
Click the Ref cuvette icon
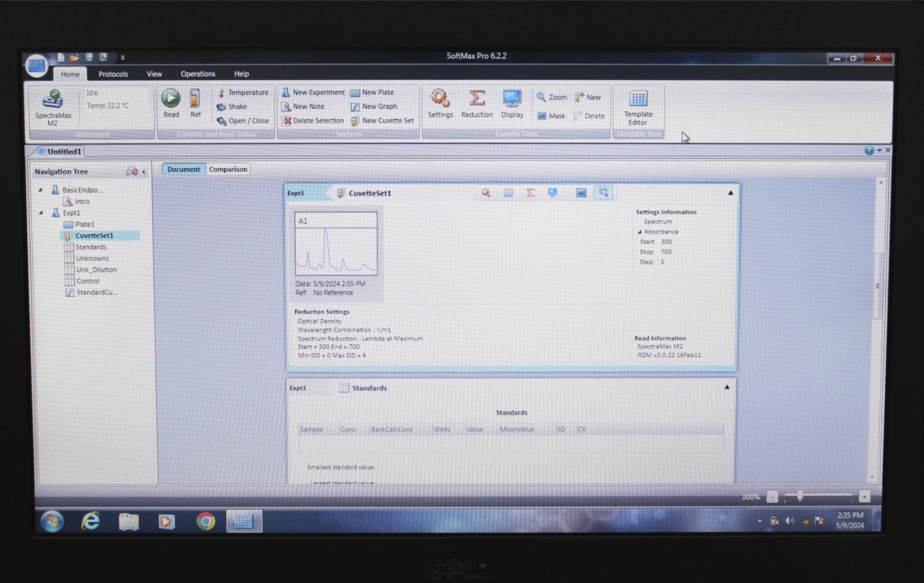coord(195,103)
